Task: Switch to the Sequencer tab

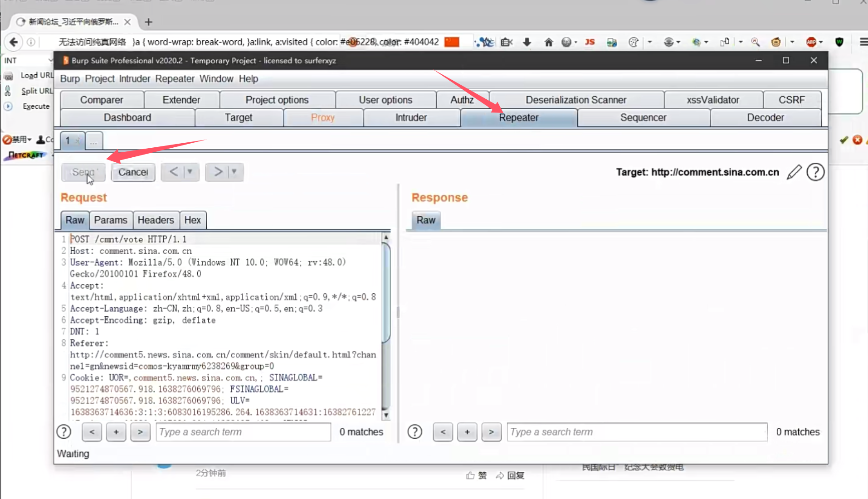Action: tap(643, 118)
